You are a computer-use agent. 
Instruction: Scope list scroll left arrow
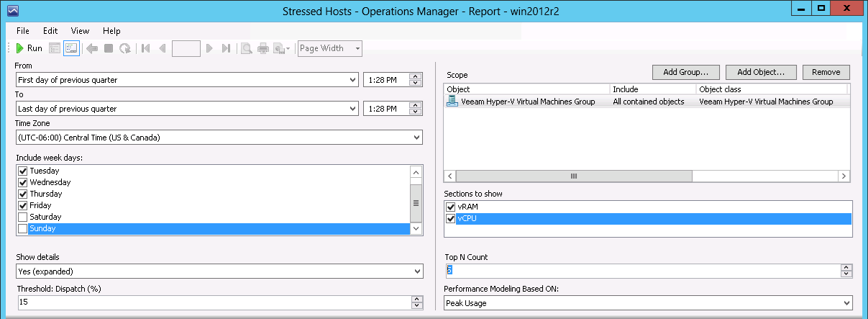[x=450, y=176]
